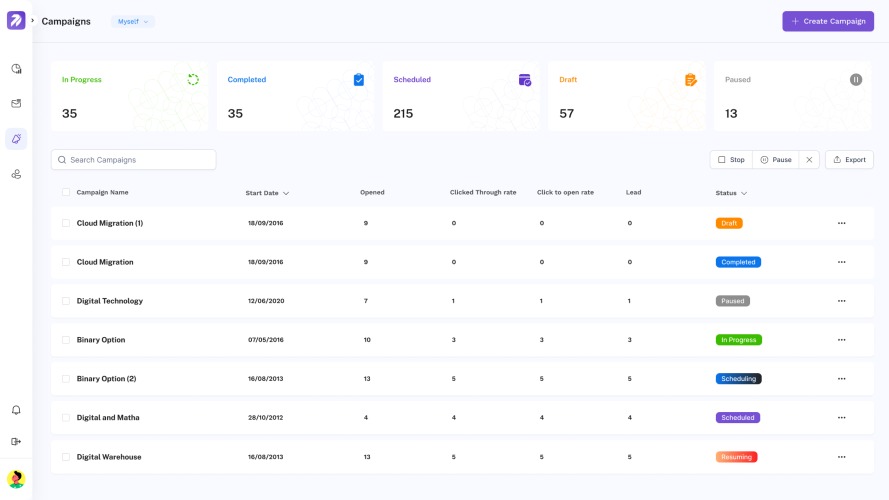Image resolution: width=889 pixels, height=500 pixels.
Task: Open the contacts users sidebar icon
Action: coord(16,174)
